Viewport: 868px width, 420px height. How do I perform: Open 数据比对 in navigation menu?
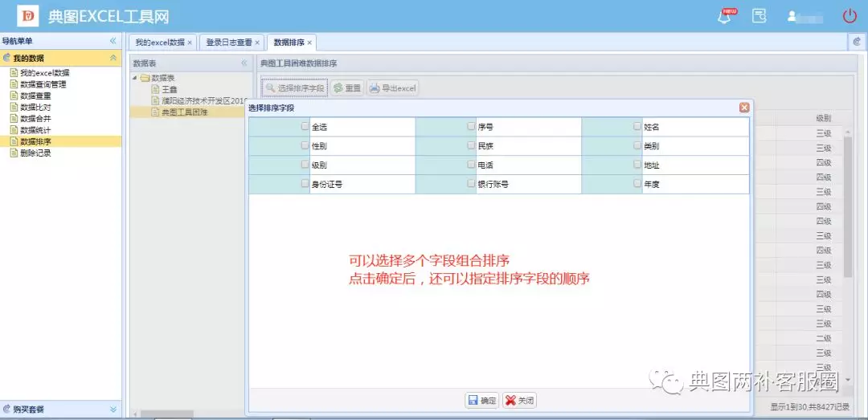[35, 107]
